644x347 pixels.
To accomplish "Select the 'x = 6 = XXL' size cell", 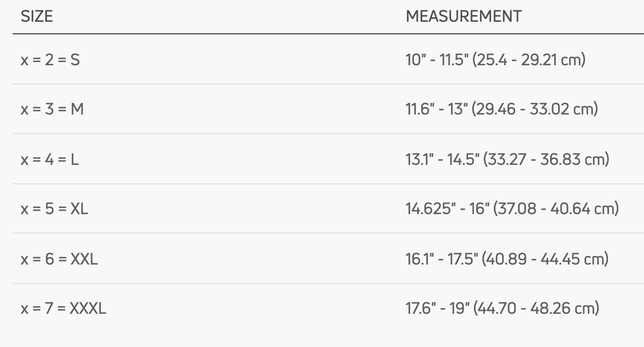I will pos(59,259).
